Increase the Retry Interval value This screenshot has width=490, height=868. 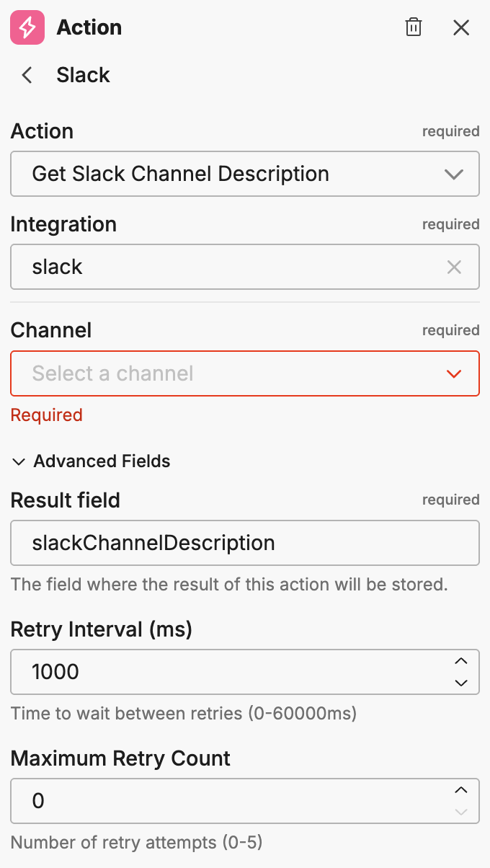click(461, 661)
